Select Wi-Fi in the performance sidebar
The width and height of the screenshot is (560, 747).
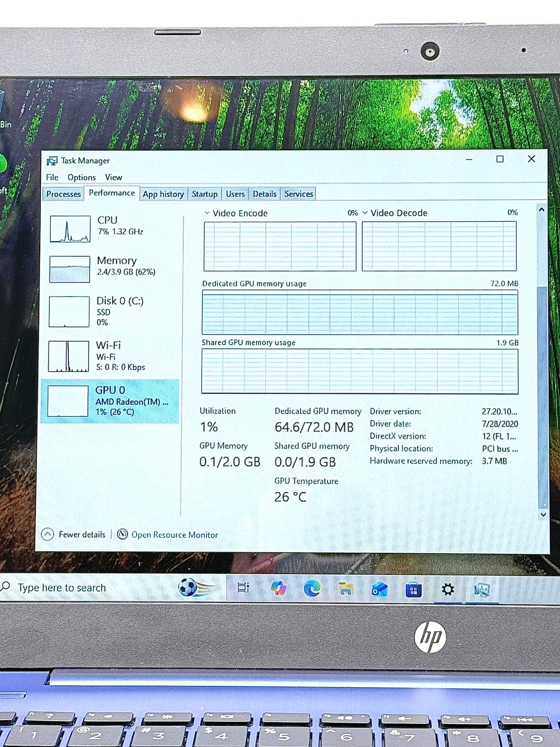click(111, 356)
